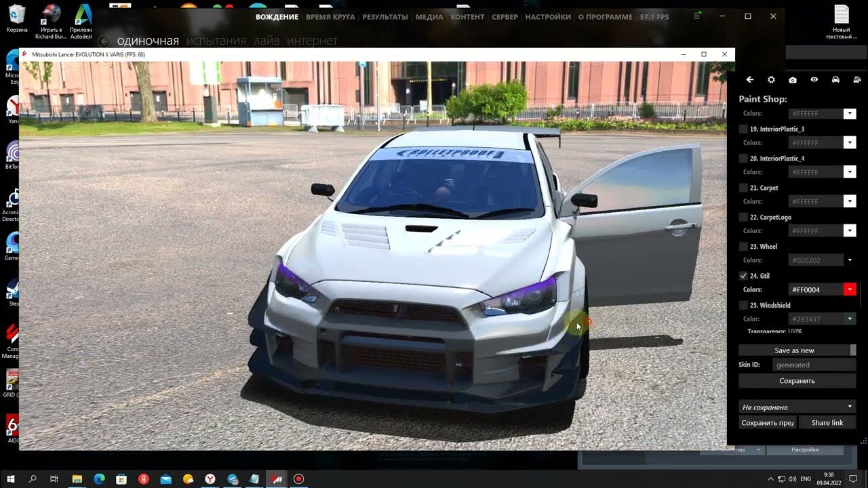Open the Gtil red color dropdown
868x488 pixels.
pos(849,289)
